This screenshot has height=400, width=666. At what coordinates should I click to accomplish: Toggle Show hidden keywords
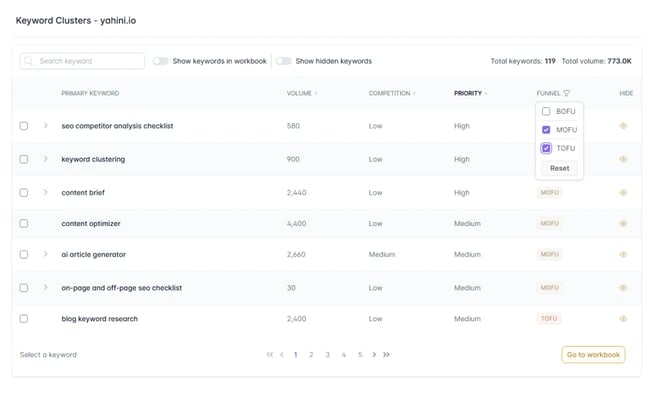coord(283,61)
